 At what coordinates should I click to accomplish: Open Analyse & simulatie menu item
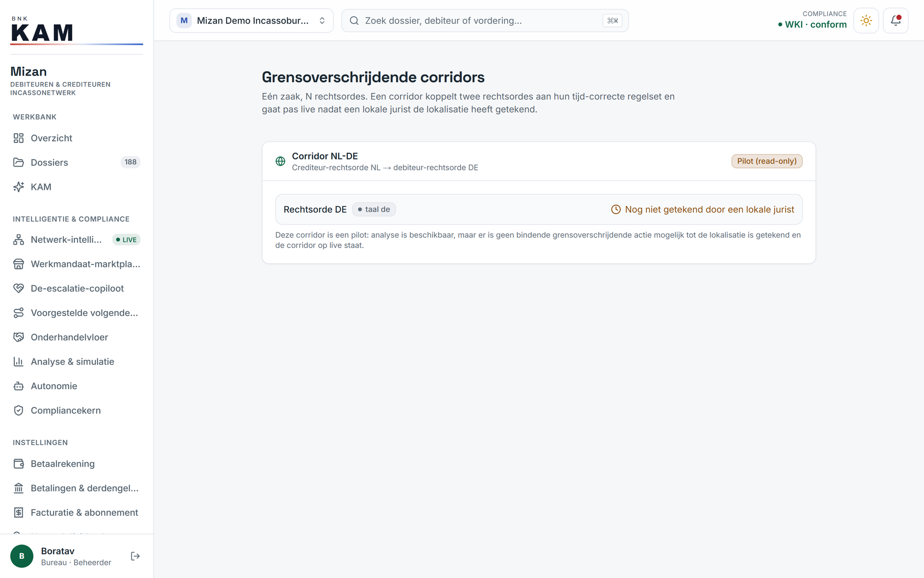(77, 362)
